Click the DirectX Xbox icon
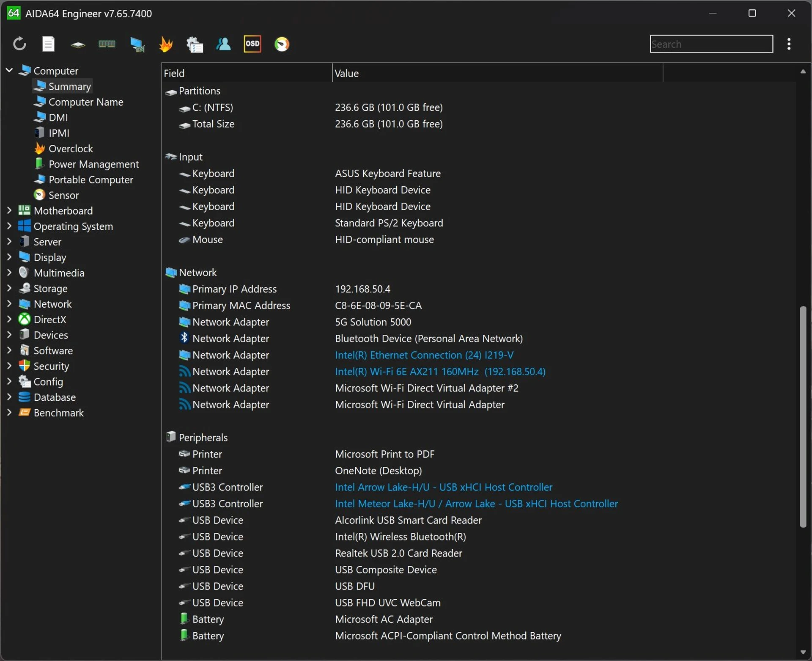Image resolution: width=812 pixels, height=661 pixels. click(x=24, y=319)
